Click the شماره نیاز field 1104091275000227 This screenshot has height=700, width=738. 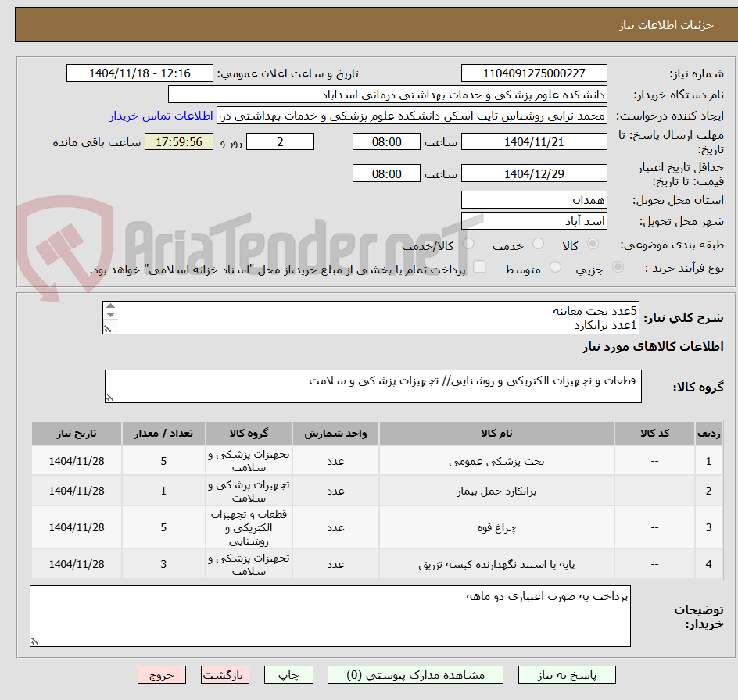(x=534, y=73)
